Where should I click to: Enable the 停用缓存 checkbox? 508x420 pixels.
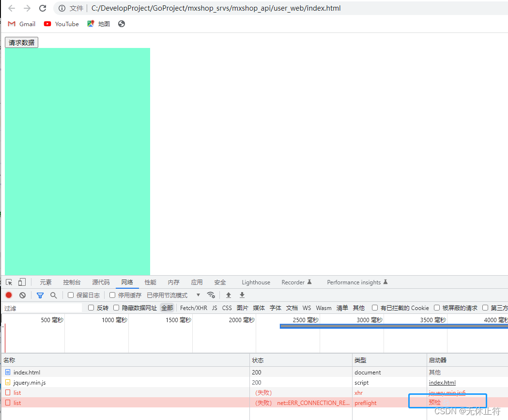(112, 295)
